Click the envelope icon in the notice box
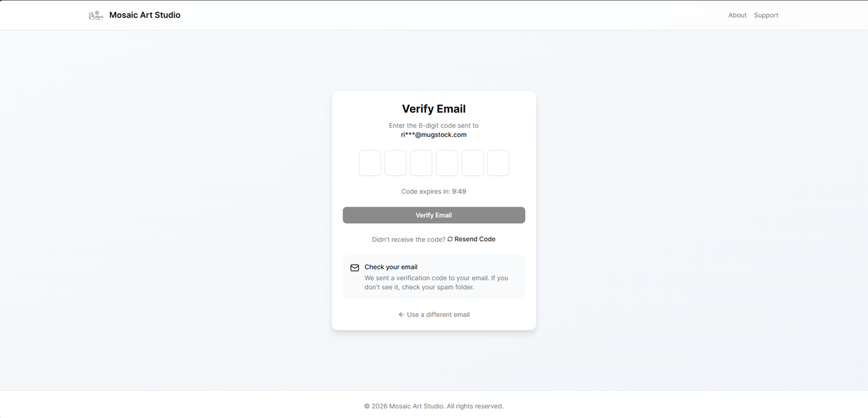This screenshot has height=418, width=868. coord(355,267)
